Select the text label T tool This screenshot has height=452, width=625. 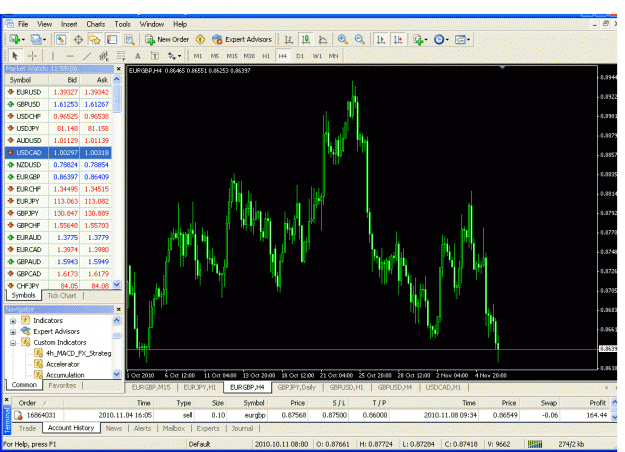coord(155,56)
